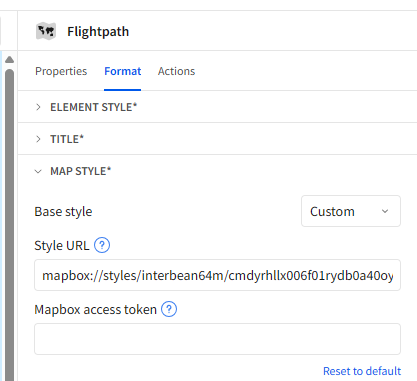Viewport: 417px width, 381px height.
Task: Open the Actions tab
Action: click(176, 71)
